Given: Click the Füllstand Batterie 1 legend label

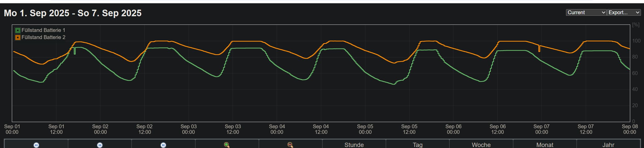Looking at the screenshot, I should click(x=43, y=30).
